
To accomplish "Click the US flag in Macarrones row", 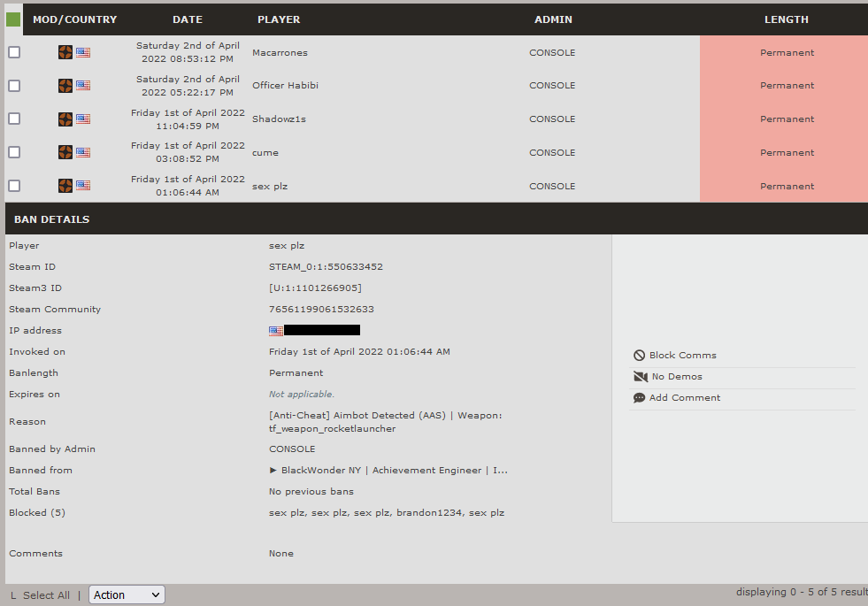I will click(83, 52).
